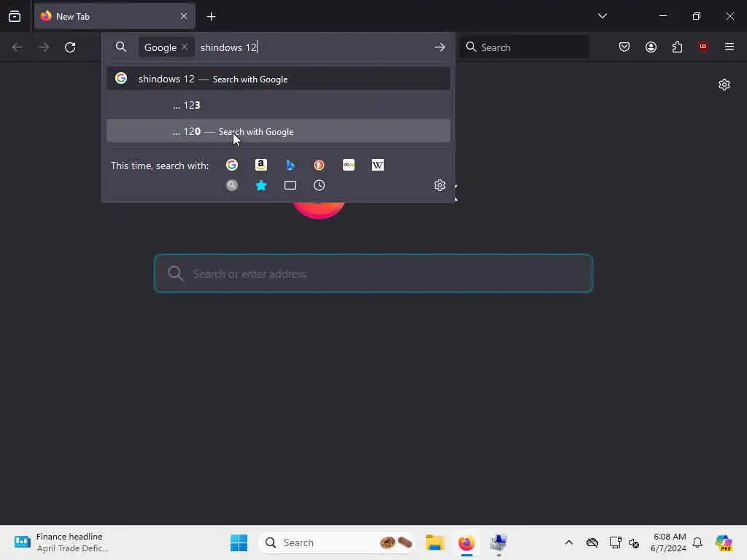Click the Go arrow in address bar
Viewport: 747px width, 560px height.
pyautogui.click(x=440, y=47)
